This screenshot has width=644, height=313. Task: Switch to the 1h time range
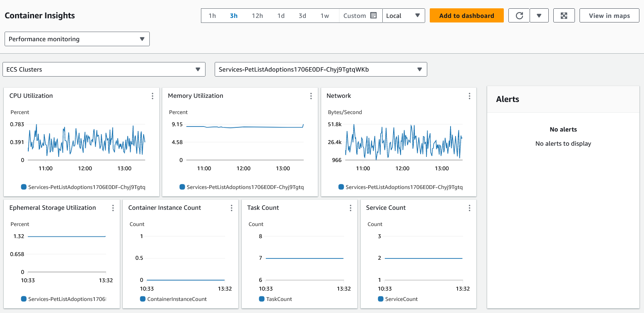(x=212, y=15)
